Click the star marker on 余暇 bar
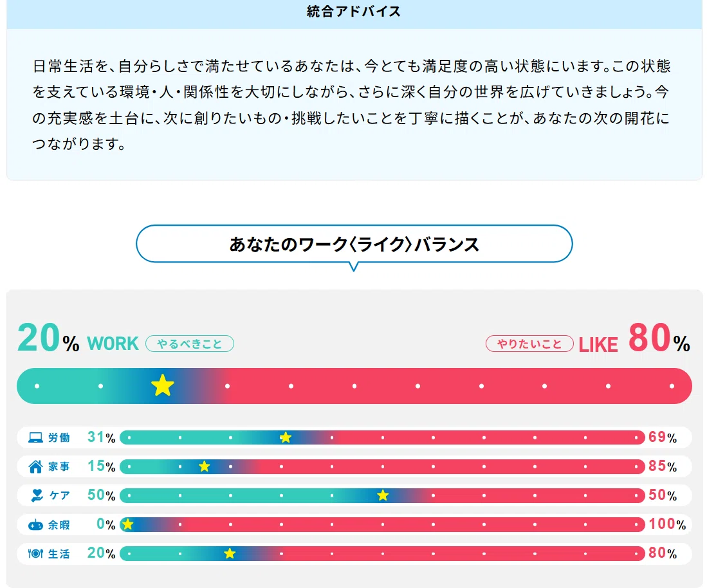707x588 pixels. coord(127,524)
